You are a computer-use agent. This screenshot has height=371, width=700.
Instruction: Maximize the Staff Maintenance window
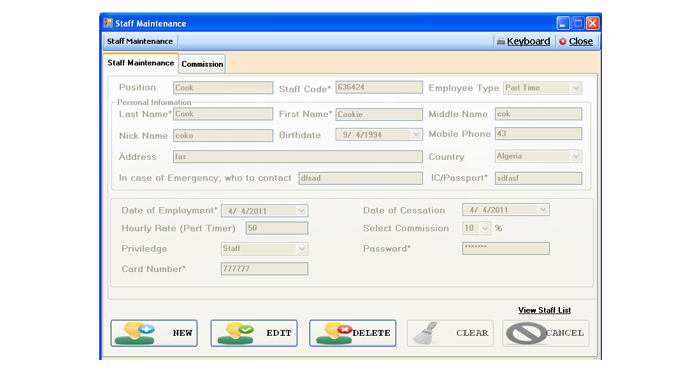point(578,23)
